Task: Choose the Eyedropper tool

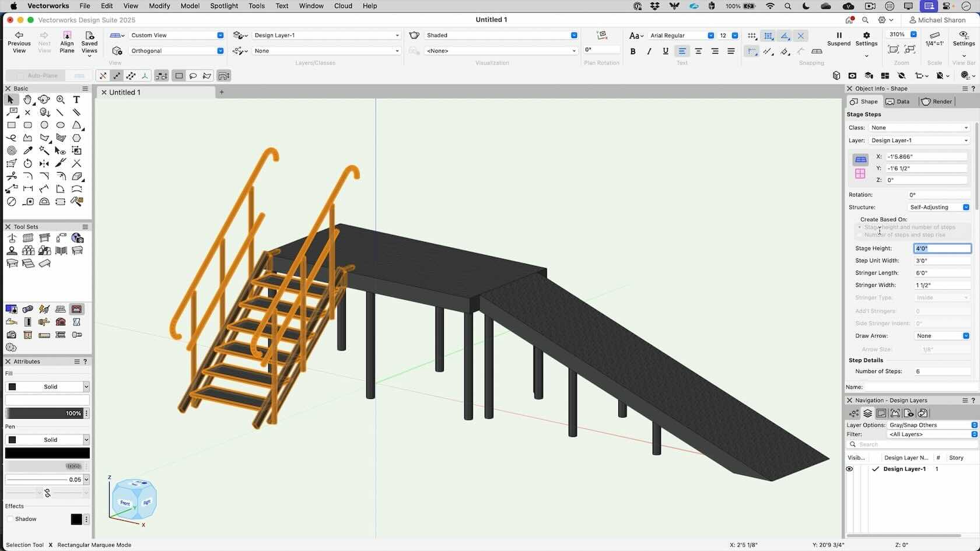Action: [27, 150]
